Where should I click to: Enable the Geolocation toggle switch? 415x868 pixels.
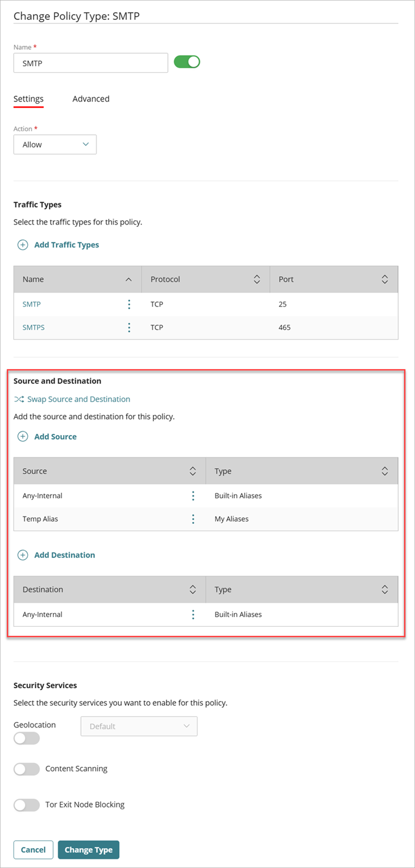click(27, 738)
